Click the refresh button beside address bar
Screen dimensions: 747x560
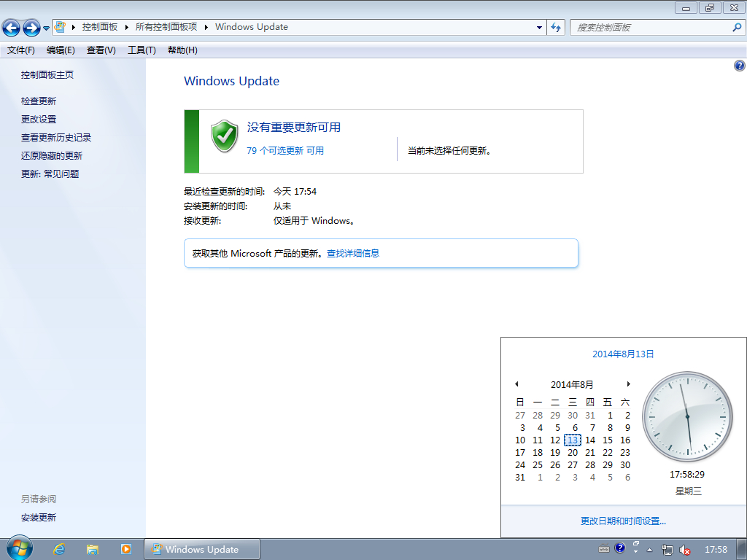tap(555, 28)
